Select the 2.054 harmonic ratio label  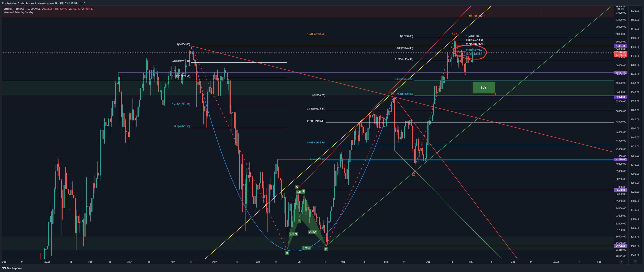coord(313,232)
